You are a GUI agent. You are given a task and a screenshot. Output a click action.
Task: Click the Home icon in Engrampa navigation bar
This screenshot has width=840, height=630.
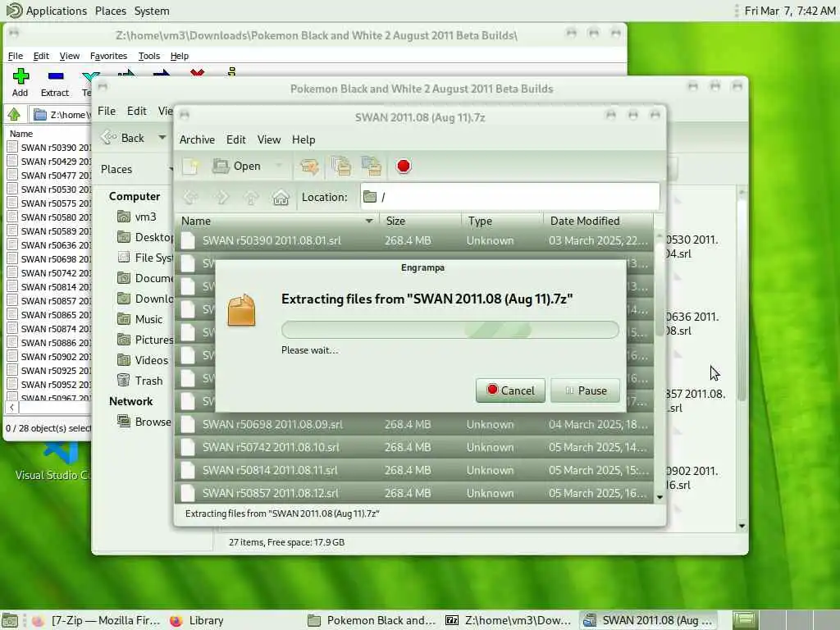[281, 198]
